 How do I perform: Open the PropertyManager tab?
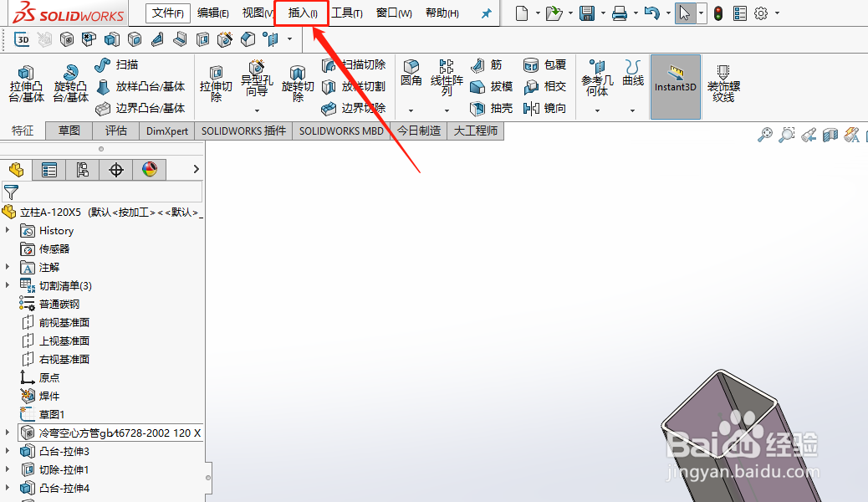(49, 170)
